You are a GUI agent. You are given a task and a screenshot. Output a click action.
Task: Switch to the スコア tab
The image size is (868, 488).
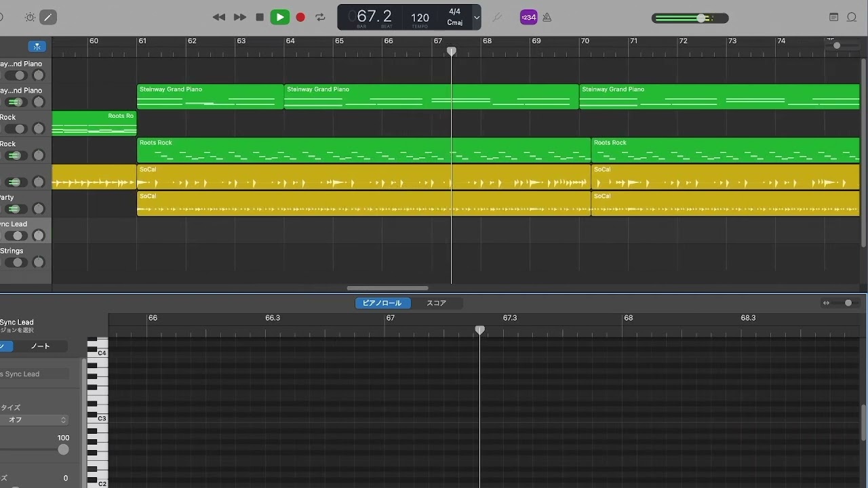[436, 303]
